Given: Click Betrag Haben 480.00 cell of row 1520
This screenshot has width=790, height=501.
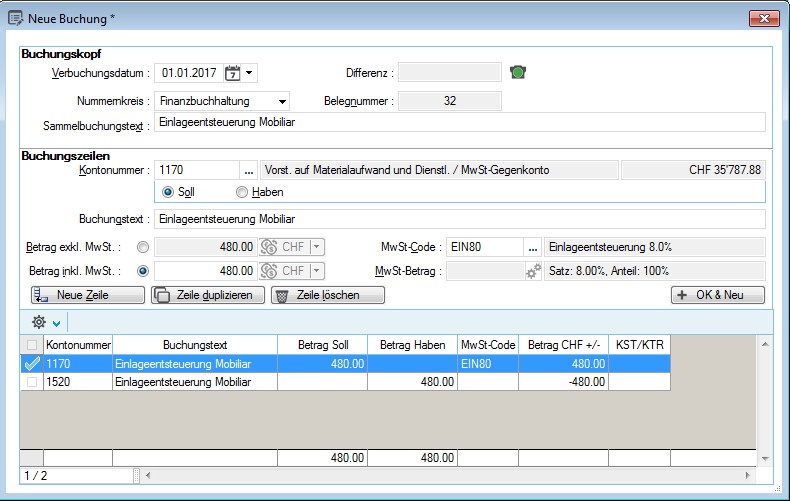Looking at the screenshot, I should 412,382.
